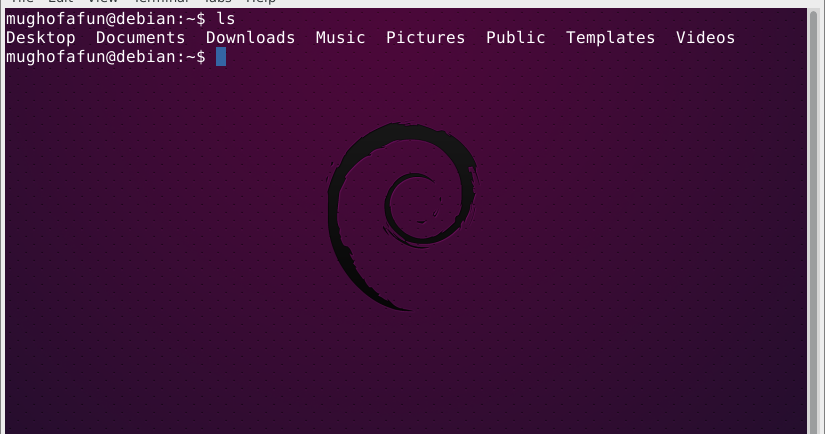Image resolution: width=825 pixels, height=434 pixels.
Task: Click the Music directory name
Action: click(x=340, y=38)
